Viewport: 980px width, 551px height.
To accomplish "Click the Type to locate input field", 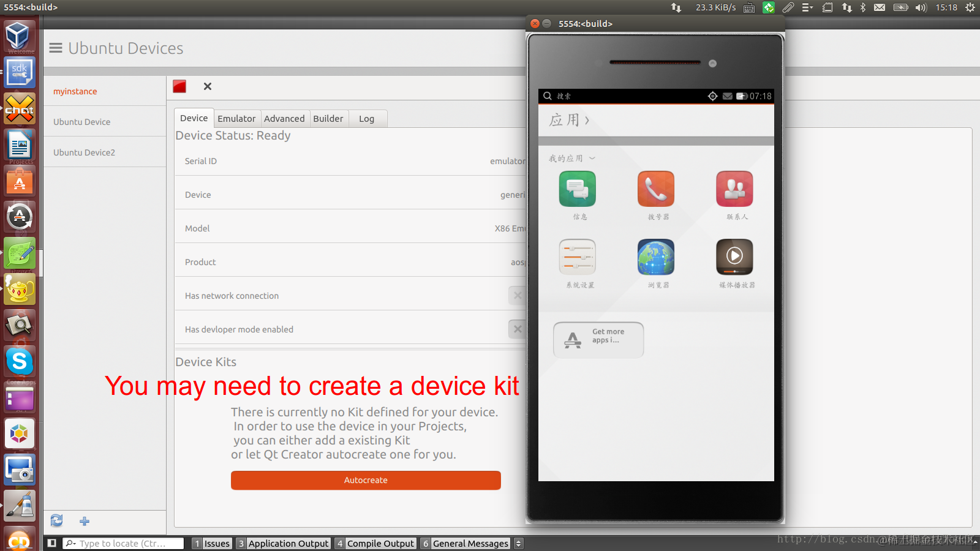I will point(123,543).
